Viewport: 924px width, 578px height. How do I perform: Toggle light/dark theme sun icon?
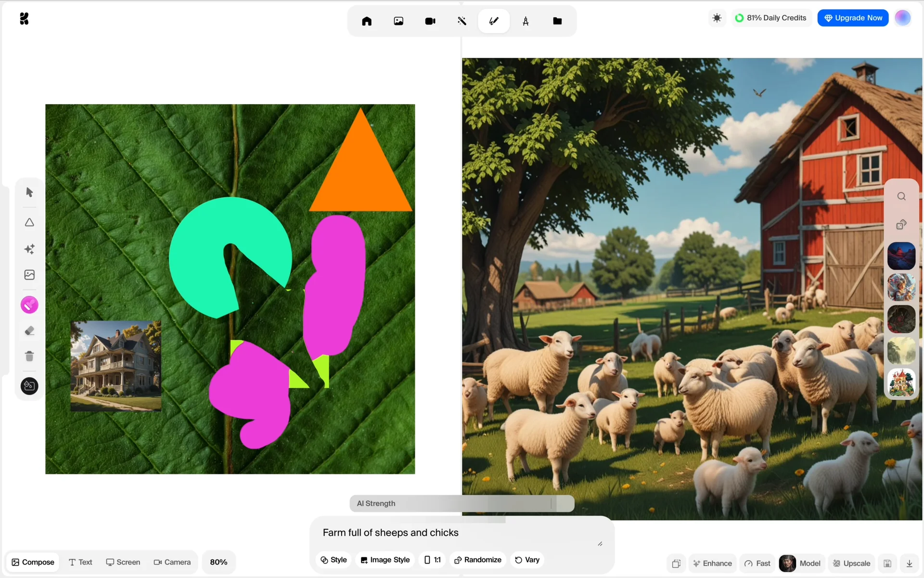(717, 18)
